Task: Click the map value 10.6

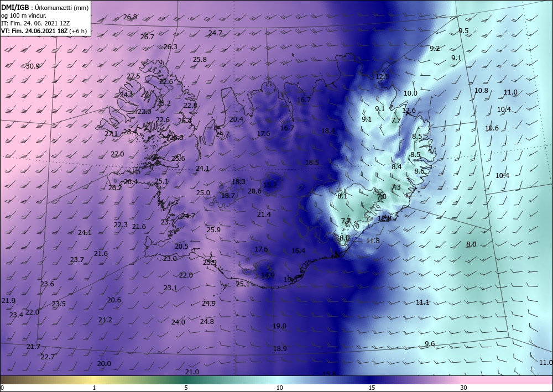Action: click(492, 128)
